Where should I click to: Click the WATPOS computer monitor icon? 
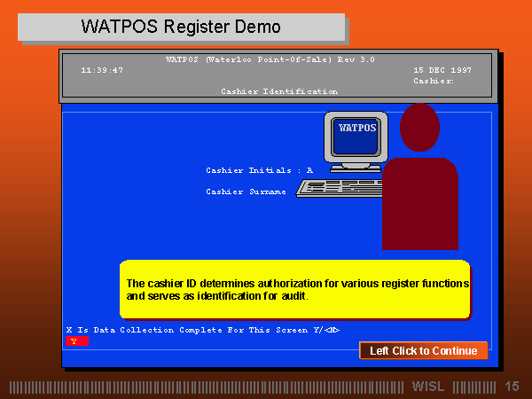[x=356, y=137]
